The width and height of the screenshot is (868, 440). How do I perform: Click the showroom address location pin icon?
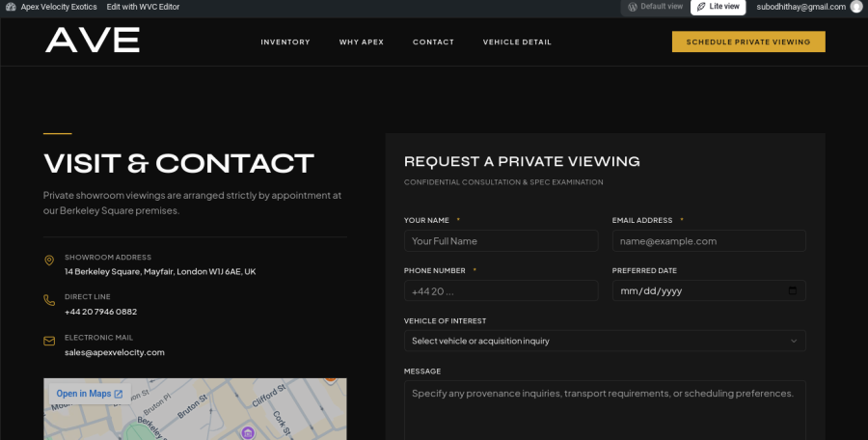(49, 261)
